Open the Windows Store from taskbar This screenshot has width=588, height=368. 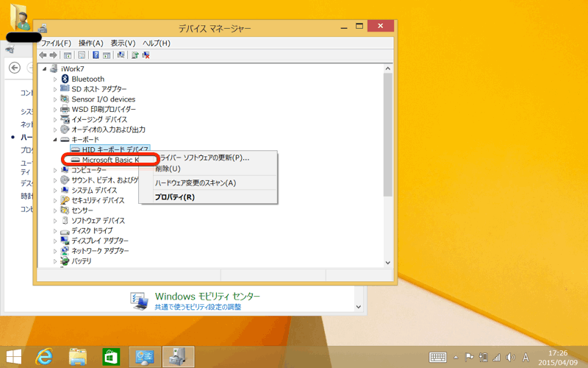[x=111, y=357]
